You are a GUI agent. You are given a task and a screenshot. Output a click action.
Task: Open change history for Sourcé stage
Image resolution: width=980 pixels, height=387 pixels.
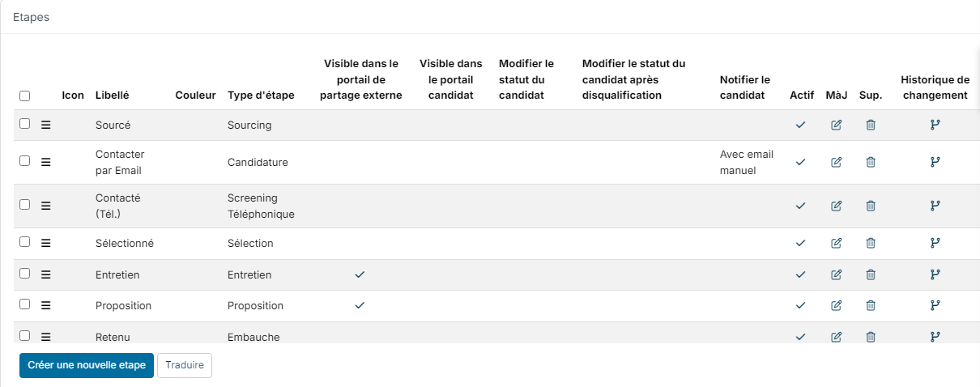(x=935, y=125)
